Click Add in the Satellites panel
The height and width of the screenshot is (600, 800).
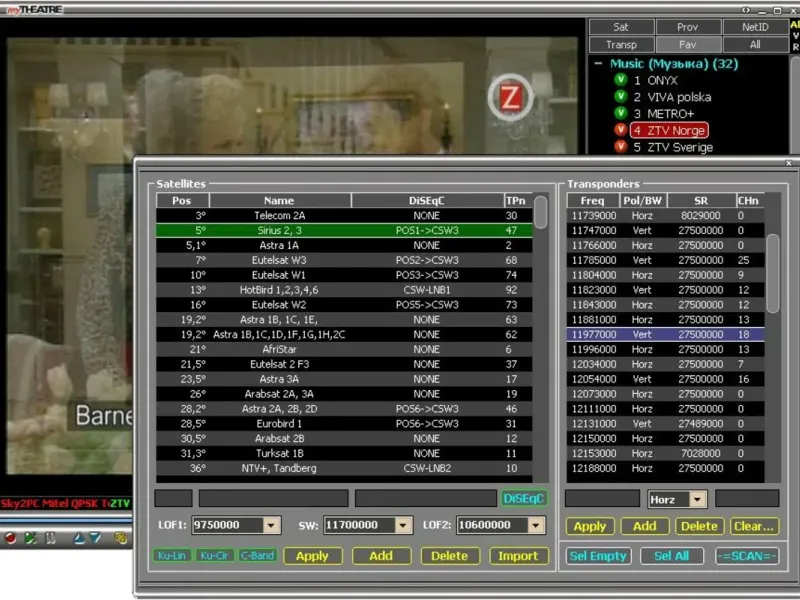381,556
